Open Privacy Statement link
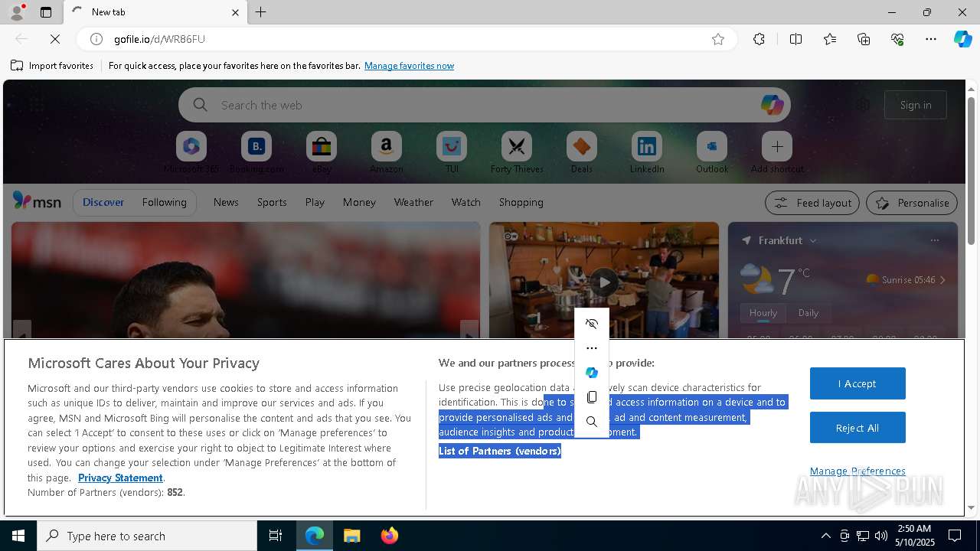Screen dimensions: 980x551 click(x=120, y=478)
